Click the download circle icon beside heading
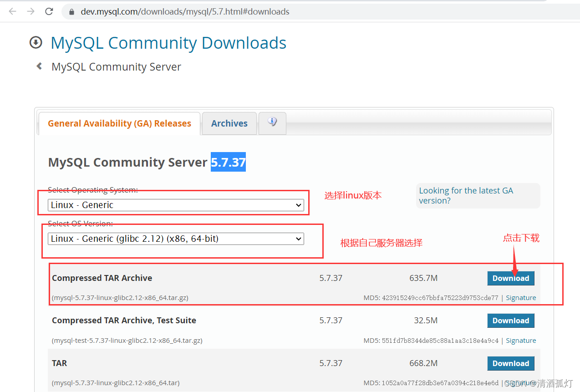This screenshot has width=580, height=392. (x=36, y=42)
